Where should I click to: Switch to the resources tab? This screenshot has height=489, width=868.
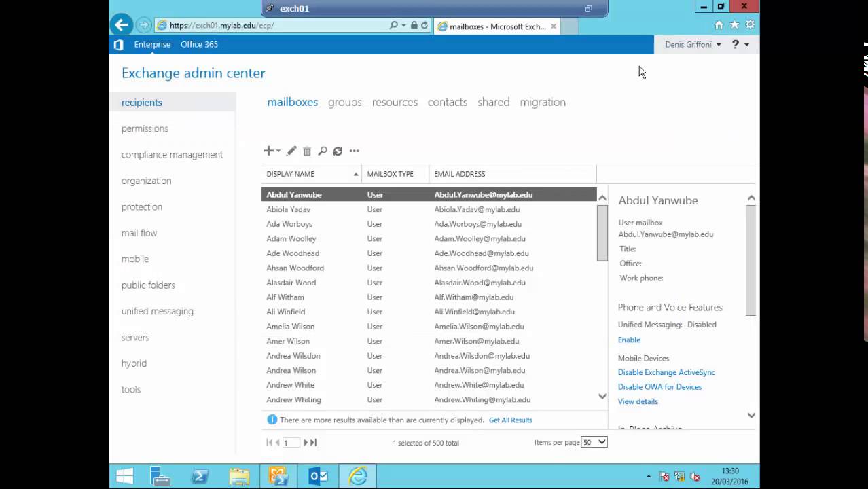click(x=395, y=102)
